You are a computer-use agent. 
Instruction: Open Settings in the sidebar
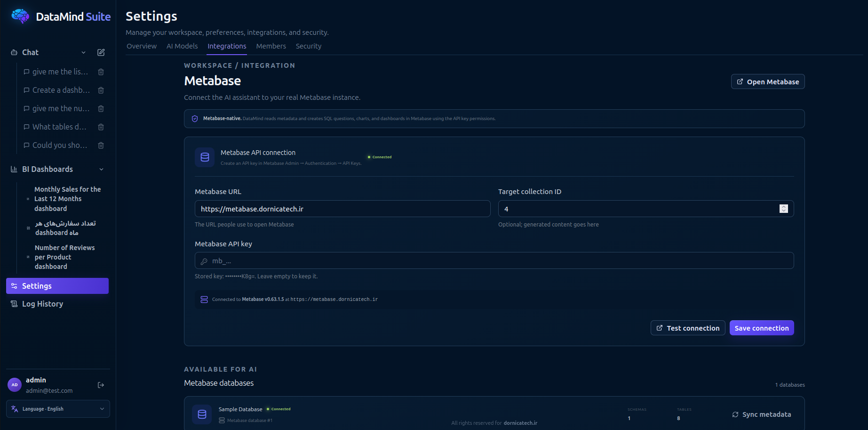coord(57,286)
